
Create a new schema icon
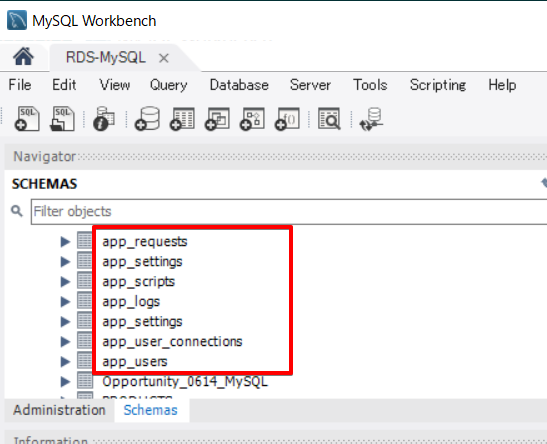point(147,119)
